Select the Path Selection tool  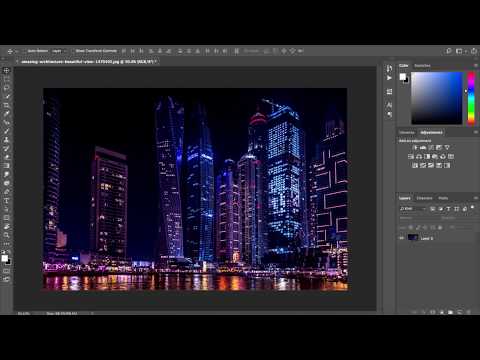coord(6,209)
